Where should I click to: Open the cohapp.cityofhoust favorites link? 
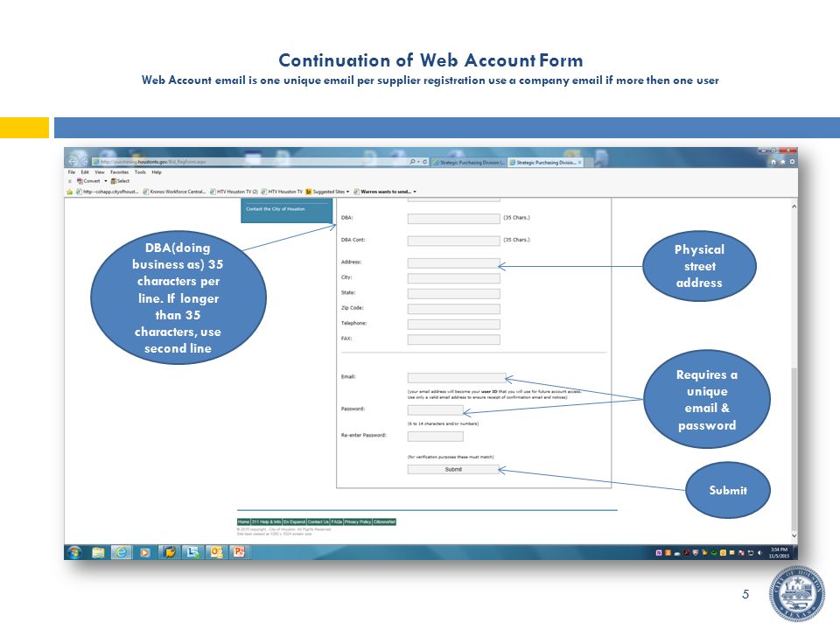click(107, 192)
